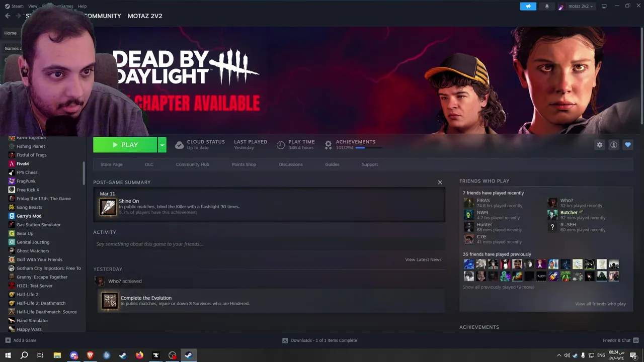Open View Latest News link
Image resolution: width=644 pixels, height=362 pixels.
tap(423, 259)
